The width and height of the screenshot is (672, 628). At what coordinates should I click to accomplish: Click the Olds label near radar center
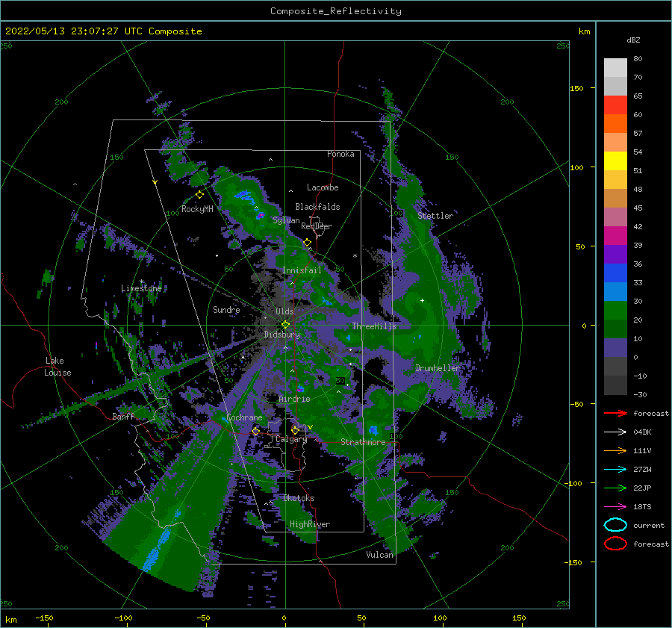284,311
